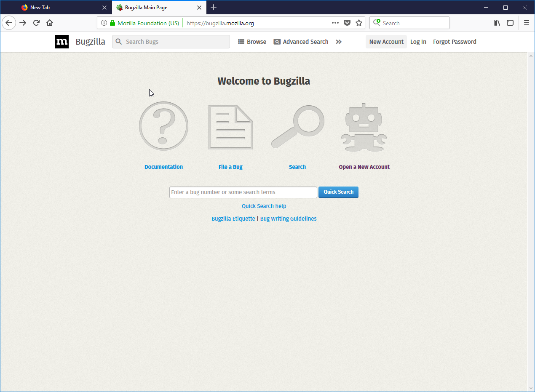Click the large magnifying glass Search icon
Screen dimensions: 535x392
[298, 127]
